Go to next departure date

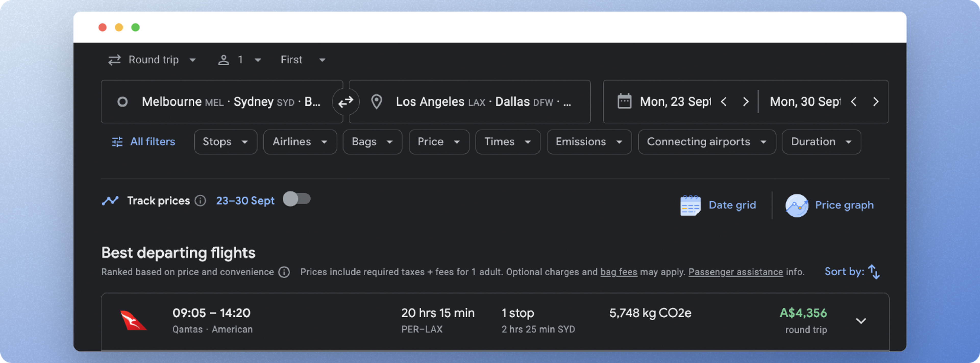[746, 102]
